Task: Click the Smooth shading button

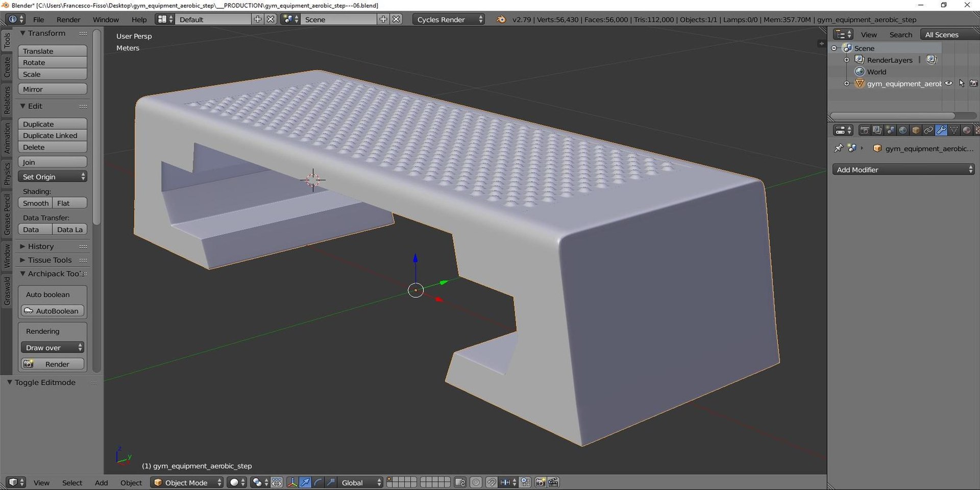Action: (x=35, y=203)
